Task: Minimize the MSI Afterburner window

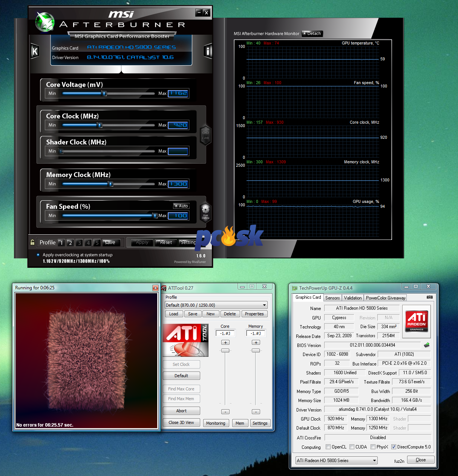Action: tap(199, 12)
